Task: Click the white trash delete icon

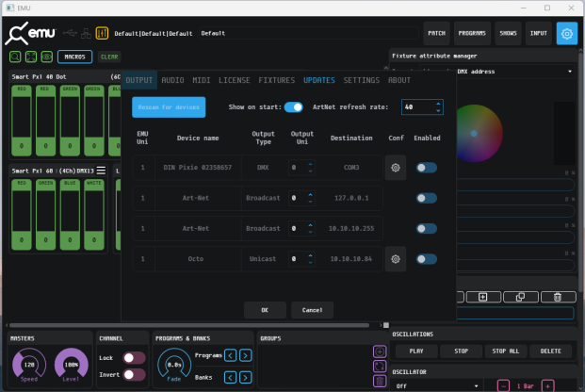Action: (x=558, y=297)
